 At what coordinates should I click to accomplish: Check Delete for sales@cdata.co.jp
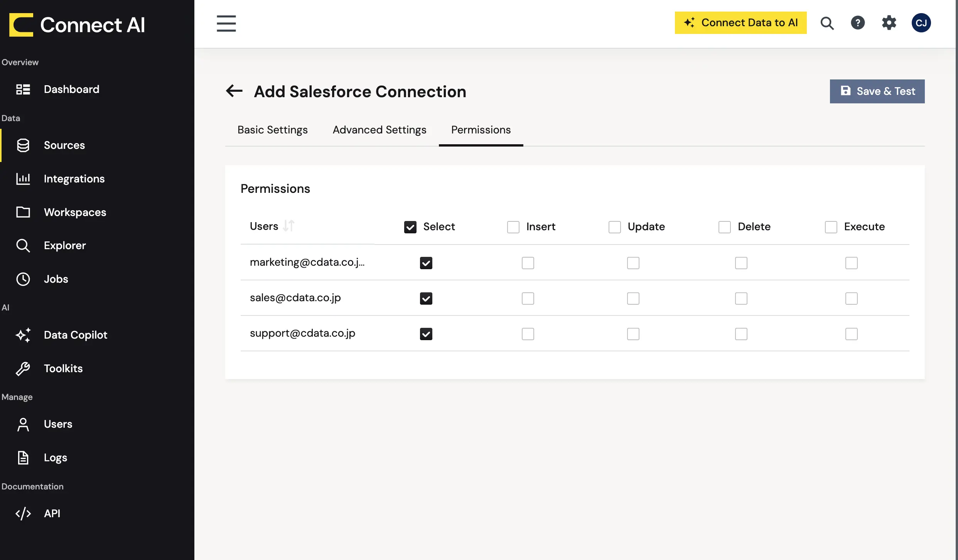[741, 299]
